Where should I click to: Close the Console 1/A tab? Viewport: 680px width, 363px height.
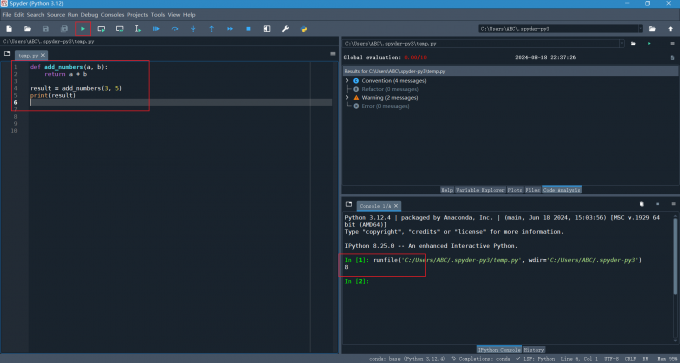[396, 206]
